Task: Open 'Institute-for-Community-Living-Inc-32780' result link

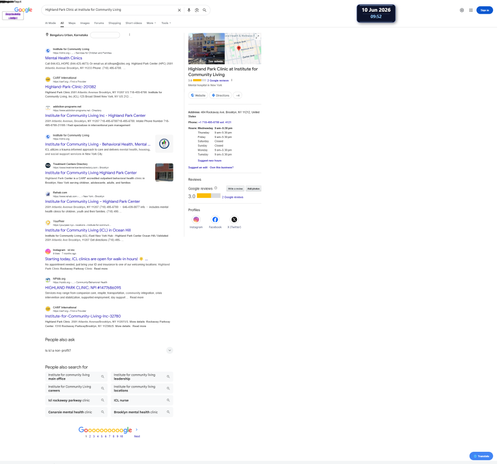Action: click(x=83, y=316)
